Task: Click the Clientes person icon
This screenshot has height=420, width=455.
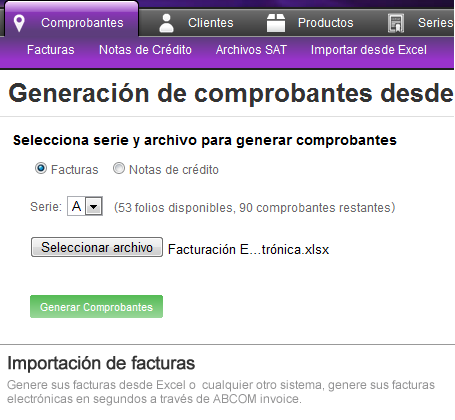Action: (x=166, y=23)
